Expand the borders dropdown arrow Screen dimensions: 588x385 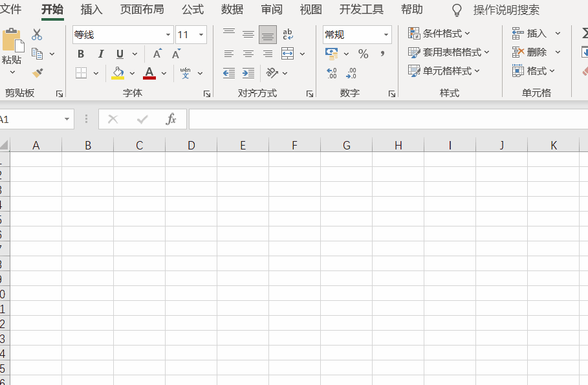pyautogui.click(x=96, y=73)
